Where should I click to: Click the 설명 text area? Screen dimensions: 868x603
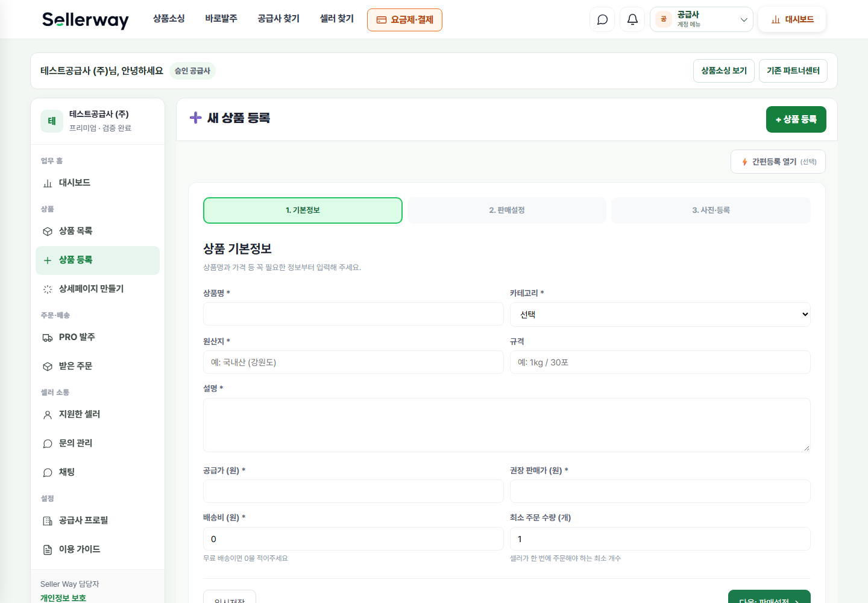click(x=507, y=425)
